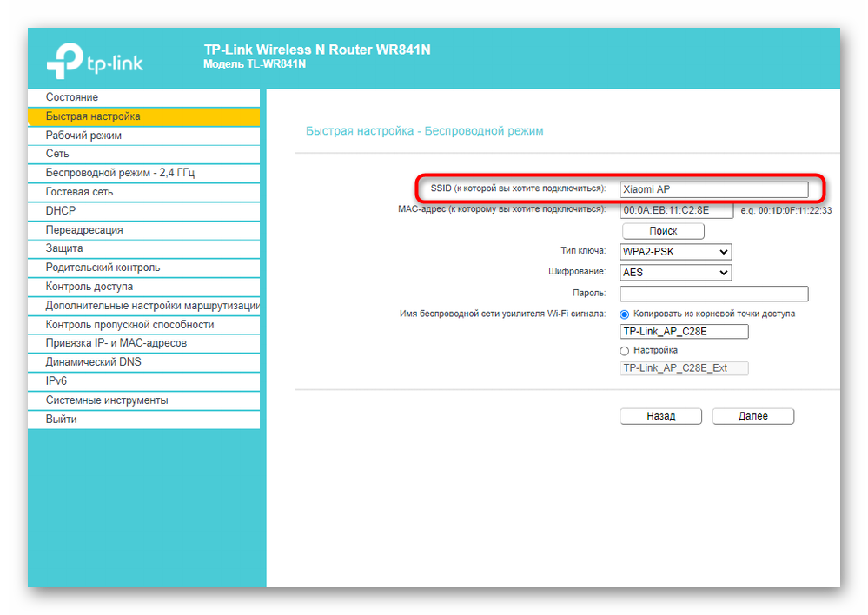Focus the 'Пароль' password field

click(x=713, y=294)
